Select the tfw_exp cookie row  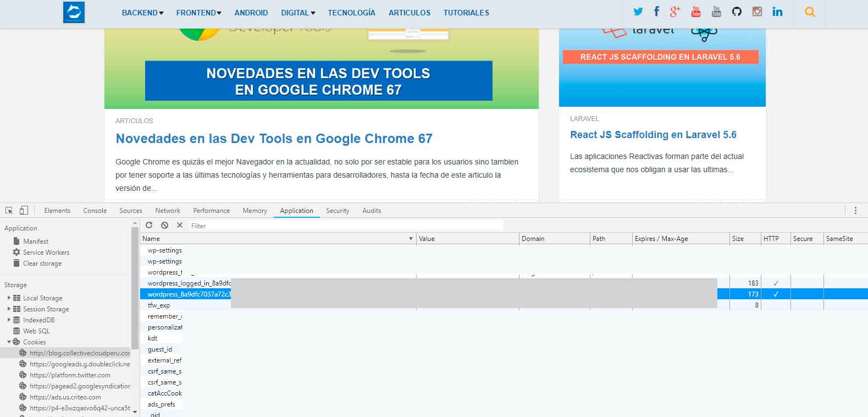click(x=504, y=305)
